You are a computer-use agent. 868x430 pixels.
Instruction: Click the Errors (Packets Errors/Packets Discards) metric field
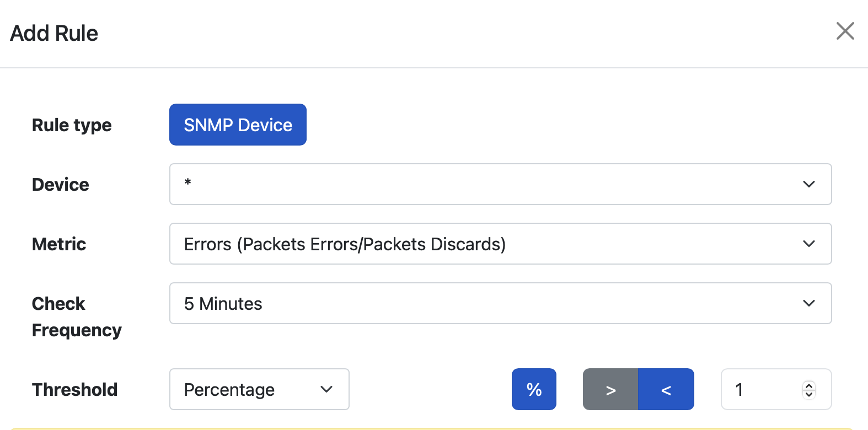(386, 244)
